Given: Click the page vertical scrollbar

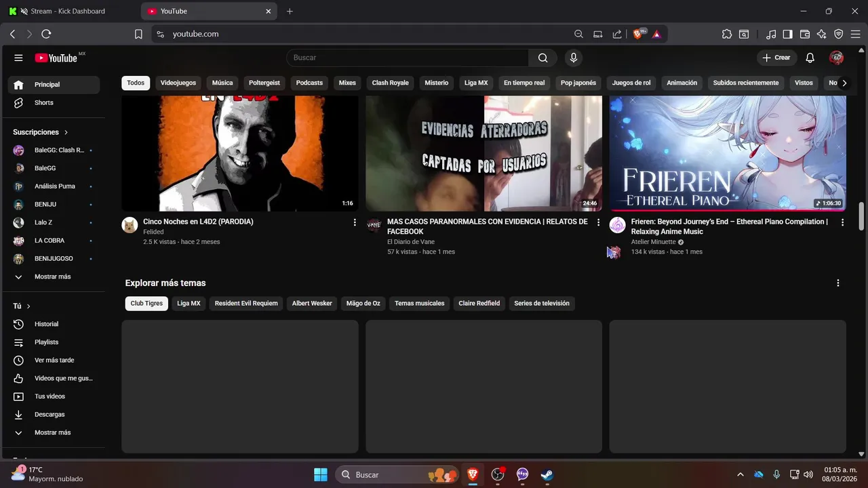Looking at the screenshot, I should [x=861, y=216].
